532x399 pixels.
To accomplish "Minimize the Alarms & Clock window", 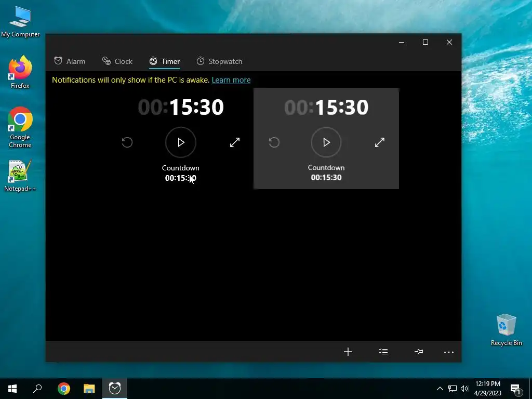I will click(x=402, y=42).
